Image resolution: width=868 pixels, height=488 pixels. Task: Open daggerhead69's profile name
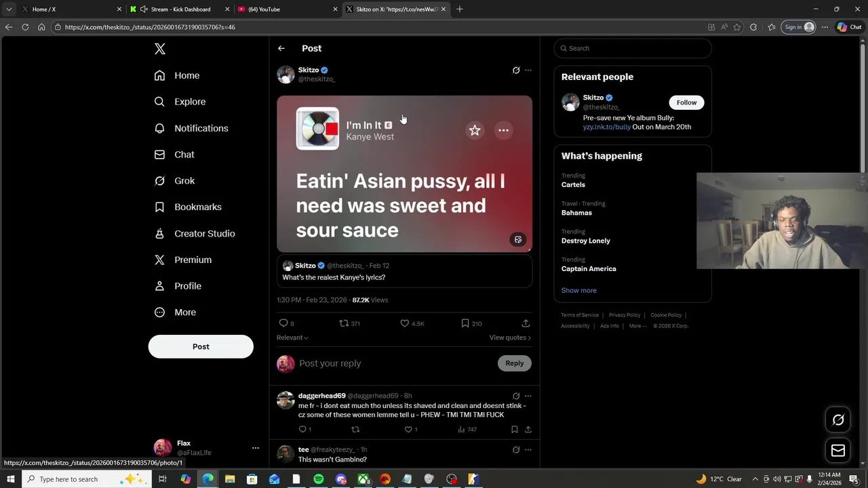click(322, 396)
